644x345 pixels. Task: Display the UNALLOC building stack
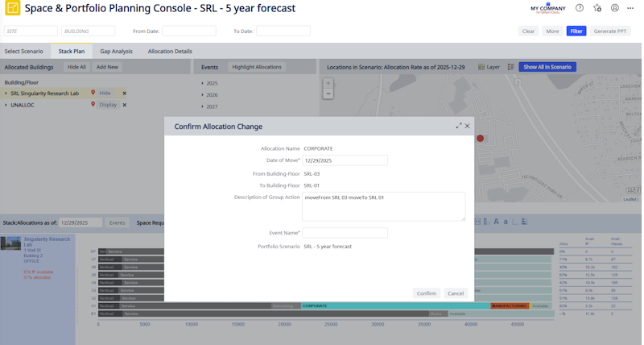point(108,105)
